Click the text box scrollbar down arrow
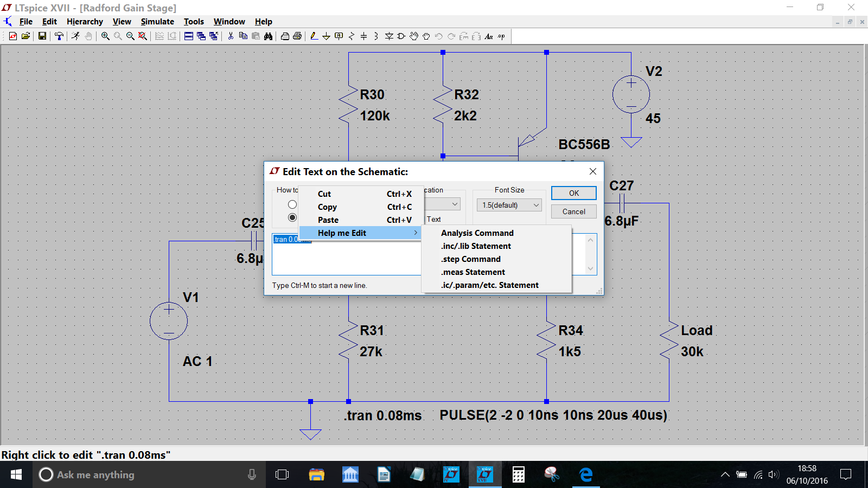Viewport: 868px width, 488px height. 591,269
